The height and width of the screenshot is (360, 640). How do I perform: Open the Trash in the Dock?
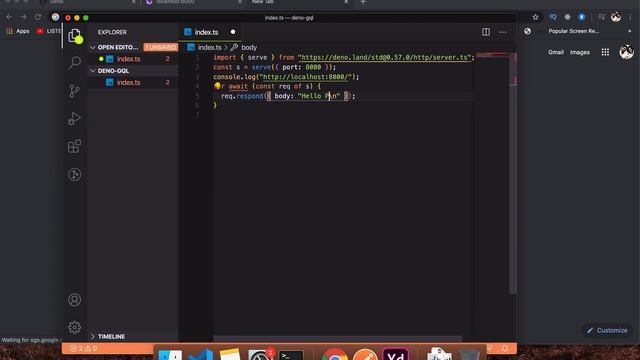pyautogui.click(x=469, y=354)
